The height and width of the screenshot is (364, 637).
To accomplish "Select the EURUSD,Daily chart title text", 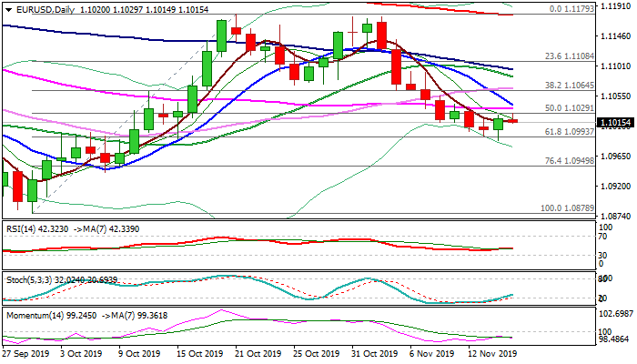I will click(45, 10).
